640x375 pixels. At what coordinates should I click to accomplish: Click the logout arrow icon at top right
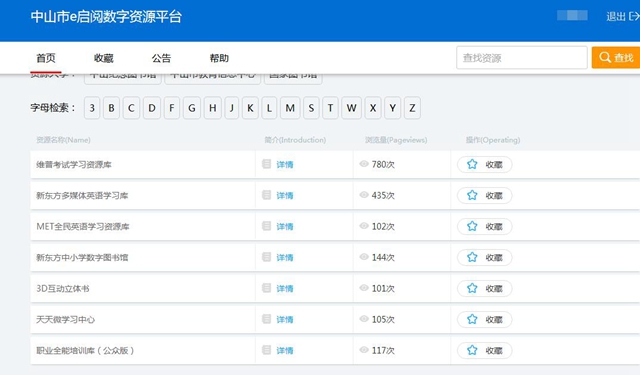[x=634, y=16]
